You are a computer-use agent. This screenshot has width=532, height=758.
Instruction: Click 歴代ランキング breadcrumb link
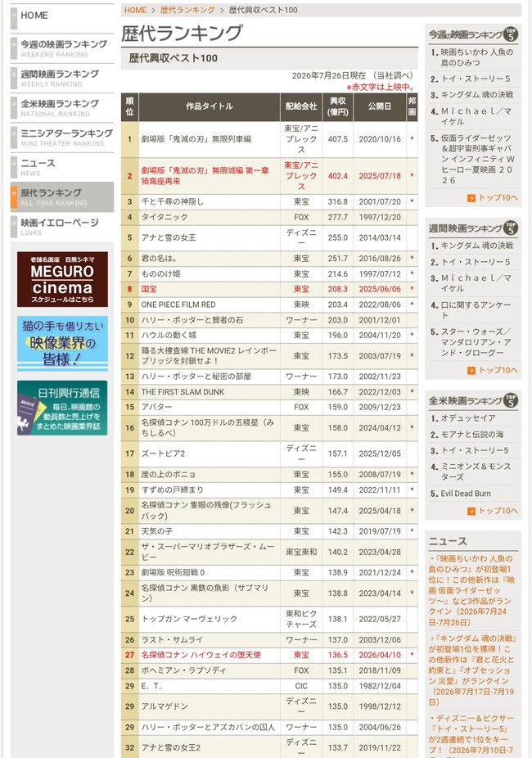pos(187,10)
